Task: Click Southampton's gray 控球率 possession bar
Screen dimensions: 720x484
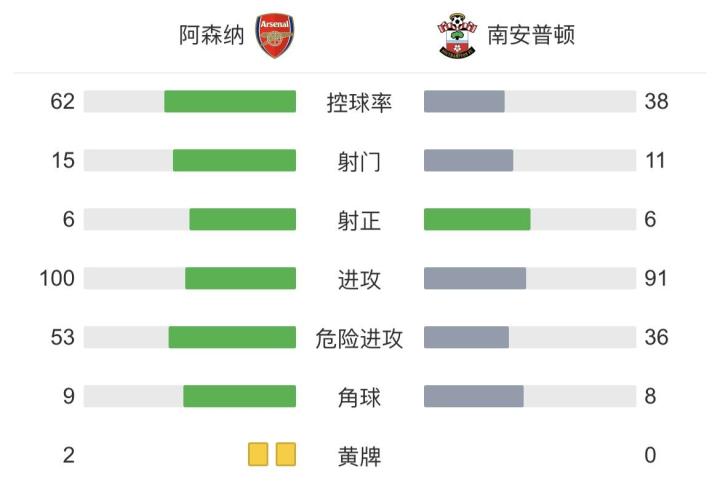Action: tap(464, 101)
